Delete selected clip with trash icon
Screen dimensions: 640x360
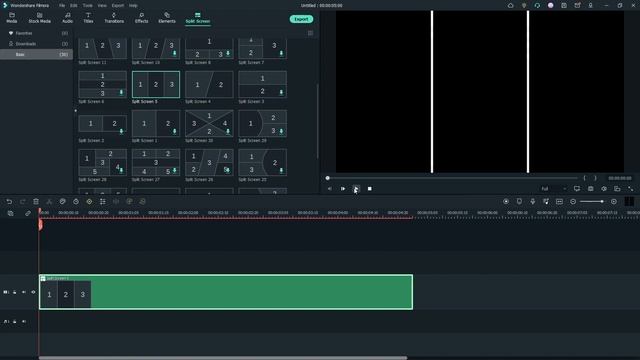click(36, 202)
